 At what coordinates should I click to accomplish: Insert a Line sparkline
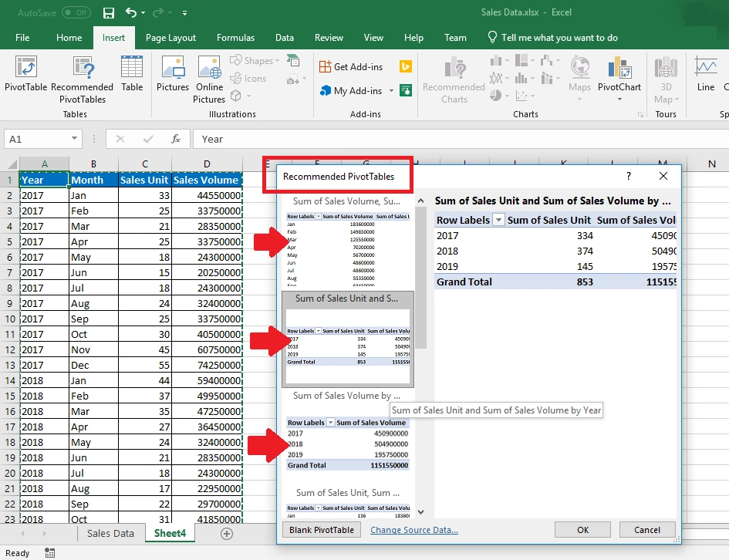click(706, 73)
